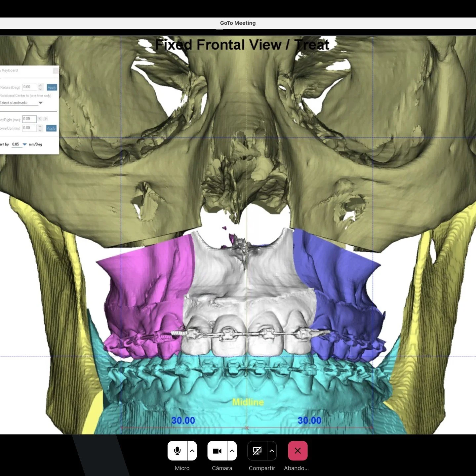Select the microphone icon in the meeting bar
Viewport: 476px width, 476px height.
[x=178, y=450]
